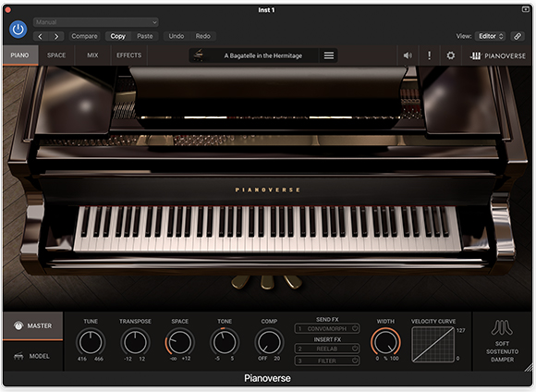Click the SOFT pedal label
Image resolution: width=536 pixels, height=392 pixels.
tap(502, 343)
